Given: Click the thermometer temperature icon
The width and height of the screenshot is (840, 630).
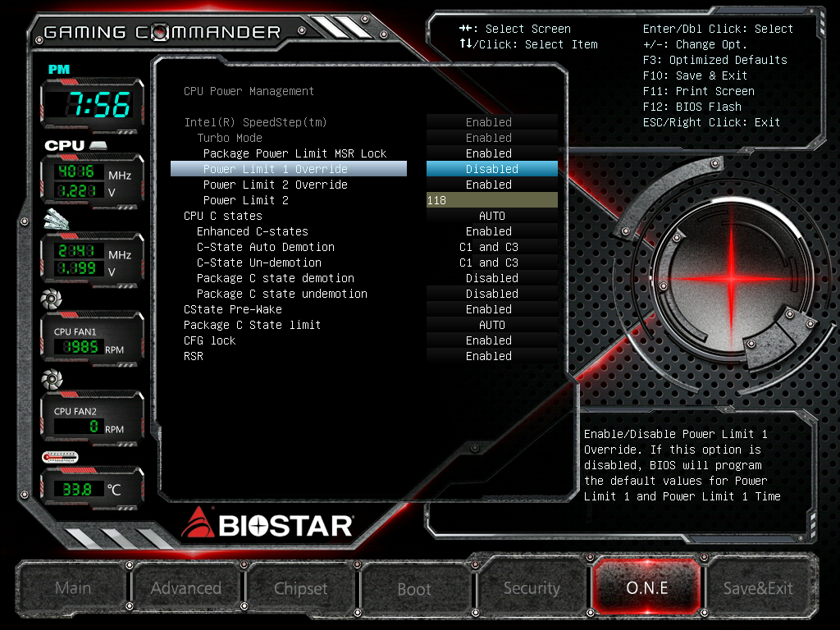Looking at the screenshot, I should [60, 457].
